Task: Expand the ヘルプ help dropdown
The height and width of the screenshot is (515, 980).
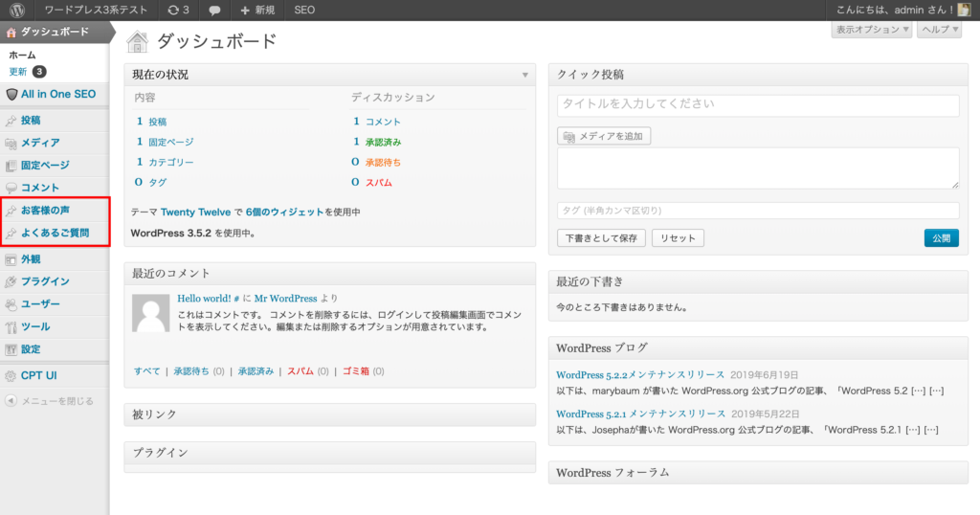Action: pos(939,30)
